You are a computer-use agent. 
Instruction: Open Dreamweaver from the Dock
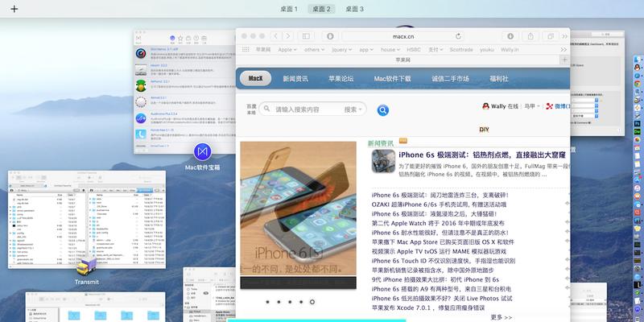click(x=638, y=131)
